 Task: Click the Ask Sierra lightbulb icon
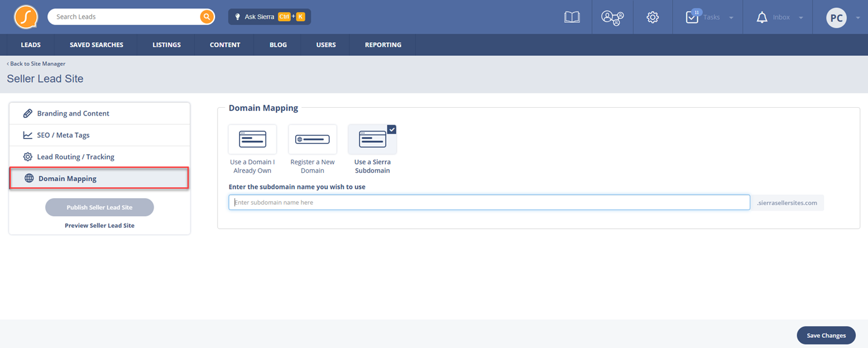[x=237, y=17]
